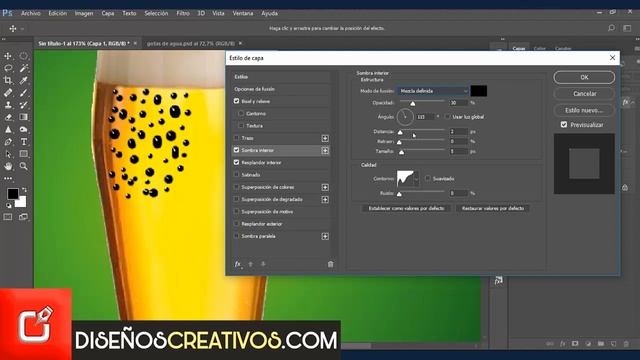Toggle the Usar luz global checkbox

pos(448,117)
